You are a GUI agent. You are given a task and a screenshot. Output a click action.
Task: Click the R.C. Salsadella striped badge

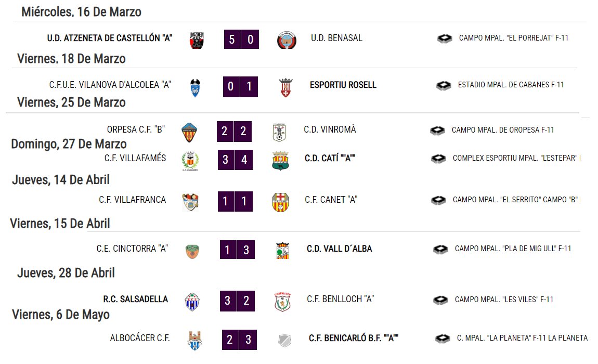192,302
